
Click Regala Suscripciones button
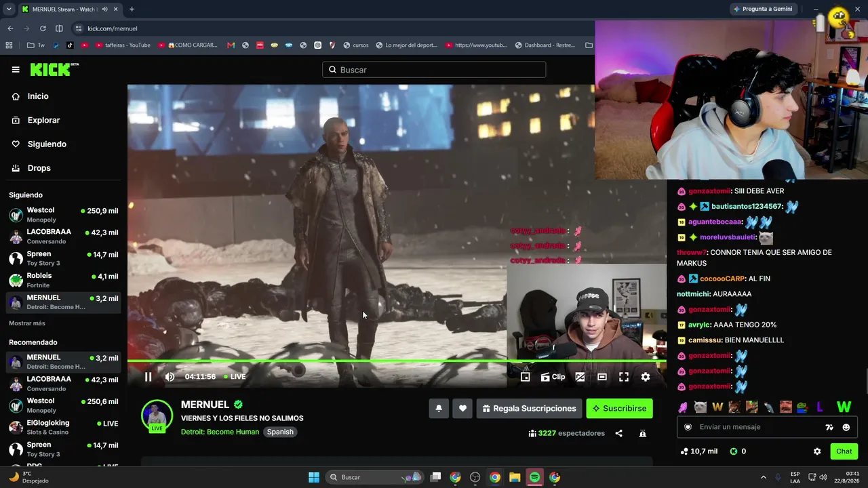tap(529, 409)
